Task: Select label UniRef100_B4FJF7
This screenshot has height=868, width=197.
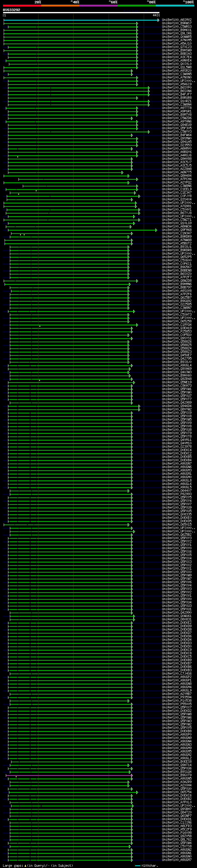Action: click(176, 94)
